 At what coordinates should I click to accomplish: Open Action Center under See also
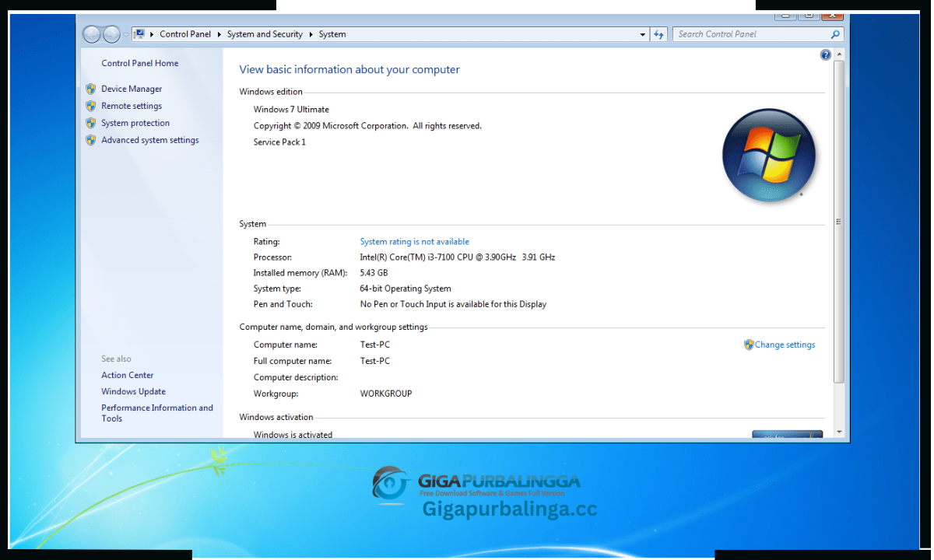tap(128, 375)
